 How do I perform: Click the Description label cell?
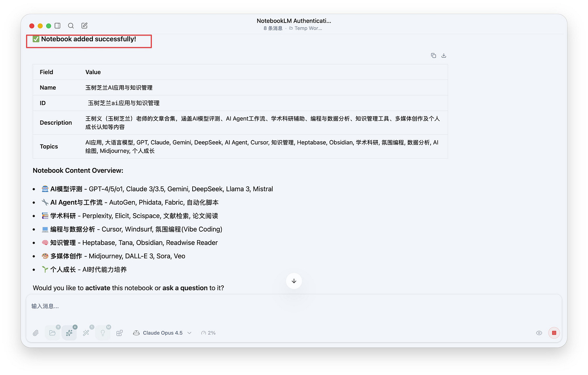point(56,123)
